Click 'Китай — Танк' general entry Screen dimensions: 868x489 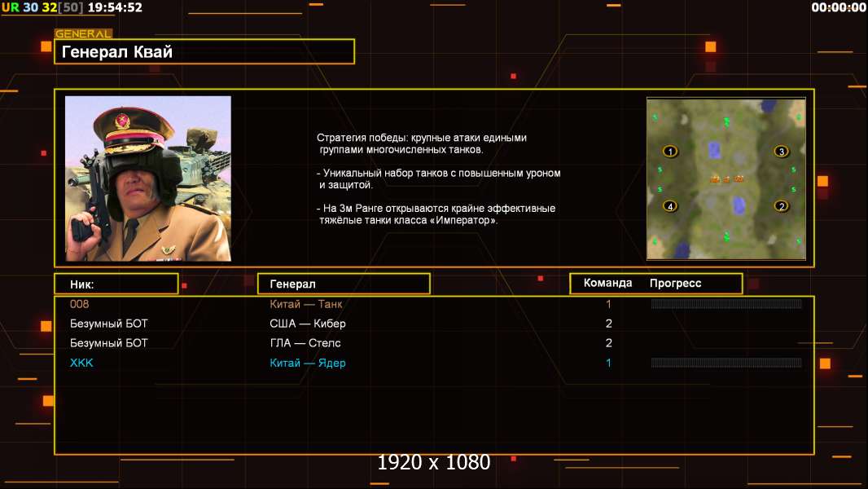tap(306, 304)
